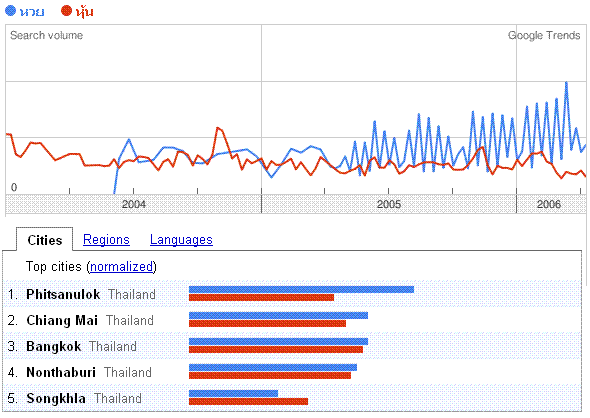The height and width of the screenshot is (418, 590).
Task: Click the 2005 timeline label
Action: pyautogui.click(x=389, y=204)
